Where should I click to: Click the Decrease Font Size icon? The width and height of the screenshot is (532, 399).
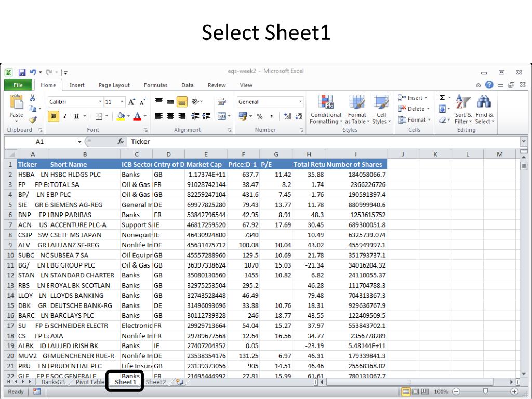tap(143, 102)
